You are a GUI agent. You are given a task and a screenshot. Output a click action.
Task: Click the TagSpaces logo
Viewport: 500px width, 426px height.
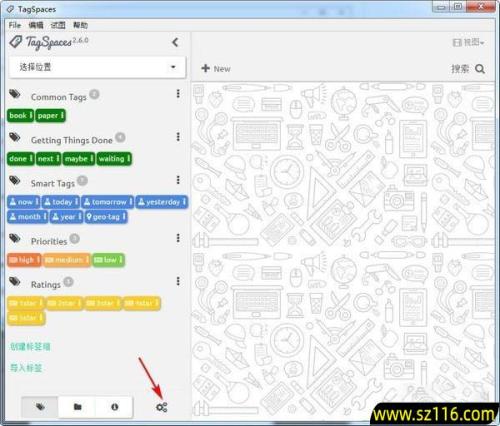click(49, 42)
